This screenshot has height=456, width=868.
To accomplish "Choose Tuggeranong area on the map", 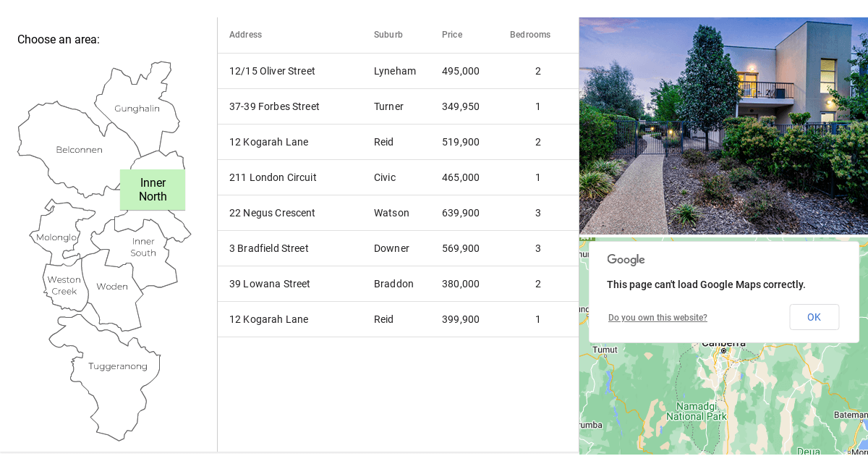I will [117, 366].
